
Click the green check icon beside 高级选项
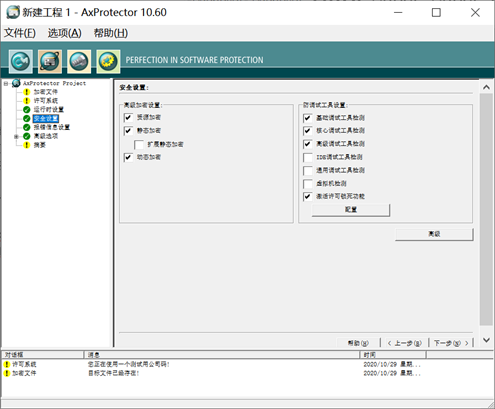pyautogui.click(x=27, y=136)
